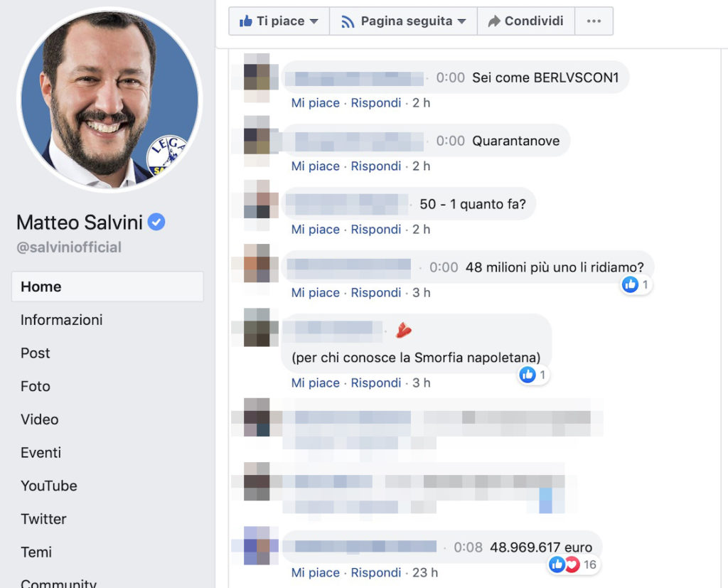Click the 0:00 timestamp on BERLVSCON1 comment
The height and width of the screenshot is (588, 728).
coord(450,77)
